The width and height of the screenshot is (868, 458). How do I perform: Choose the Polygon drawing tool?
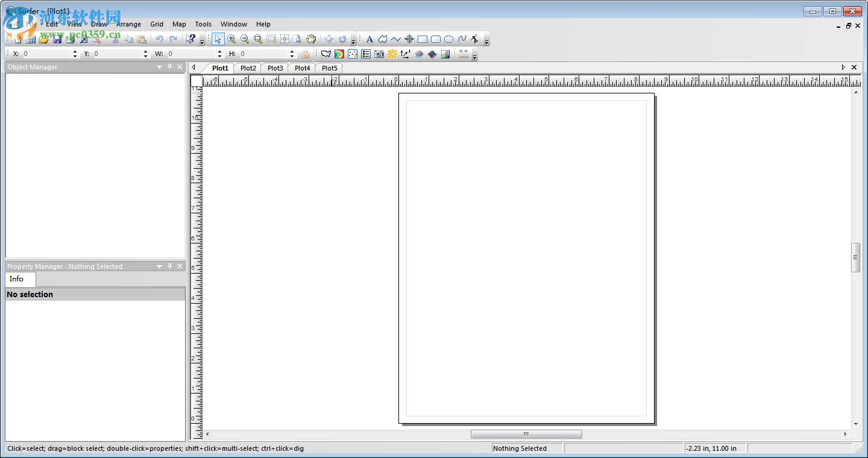pos(383,39)
